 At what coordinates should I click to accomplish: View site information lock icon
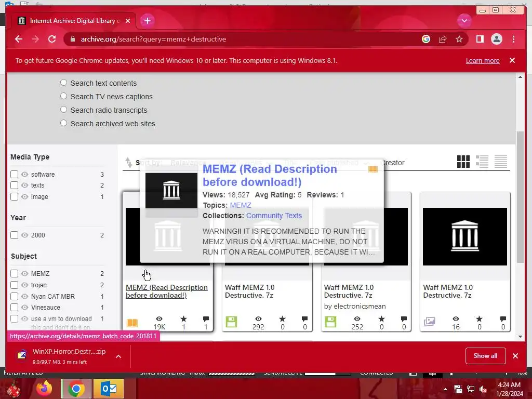point(72,39)
